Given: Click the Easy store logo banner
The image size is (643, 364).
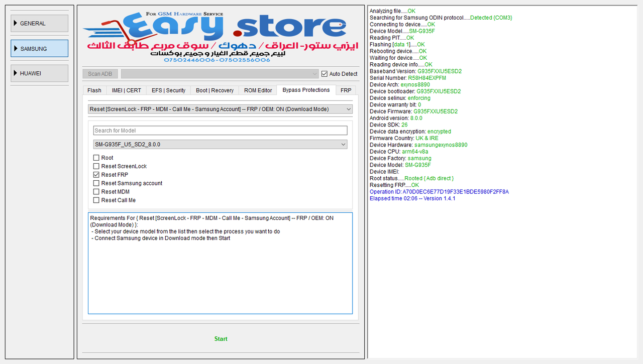Looking at the screenshot, I should (x=221, y=36).
